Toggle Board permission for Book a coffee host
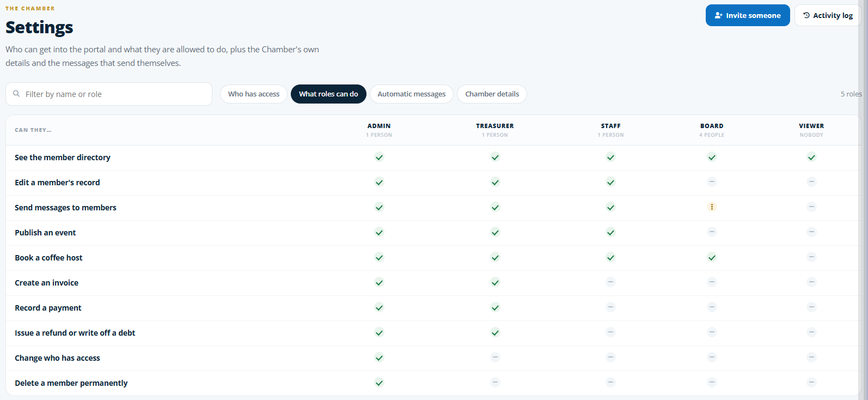 point(712,257)
